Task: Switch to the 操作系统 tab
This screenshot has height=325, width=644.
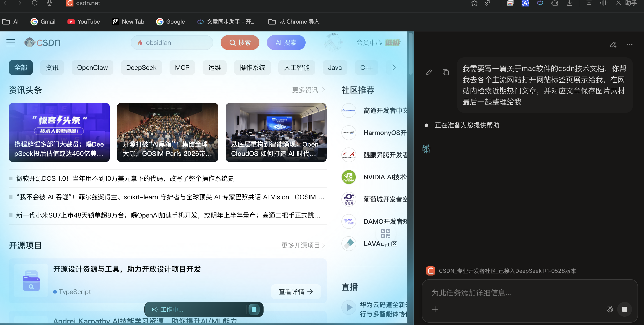Action: (x=252, y=67)
